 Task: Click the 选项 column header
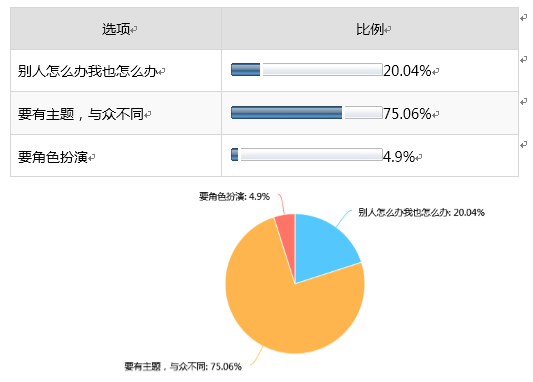tap(116, 29)
